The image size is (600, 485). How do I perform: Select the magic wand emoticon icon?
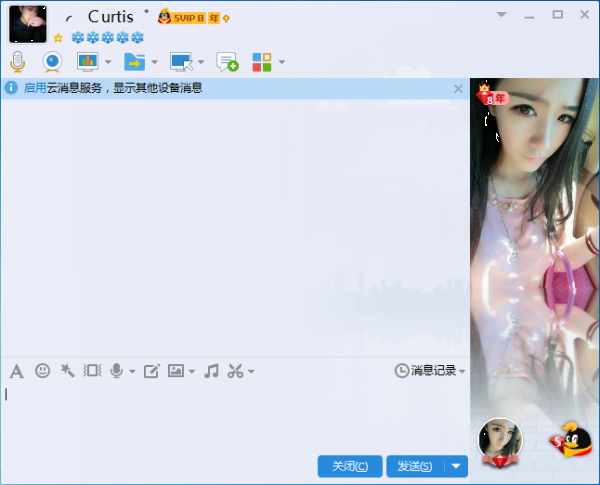click(x=67, y=371)
